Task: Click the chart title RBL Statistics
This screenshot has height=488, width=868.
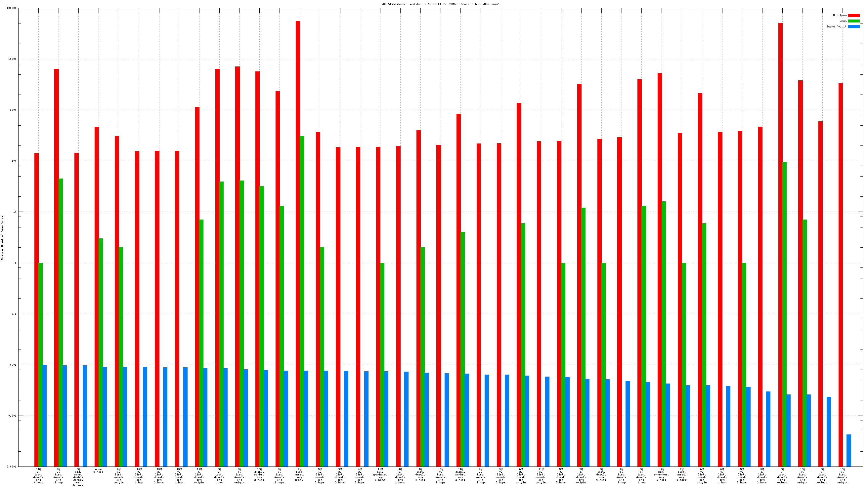Action: [x=440, y=4]
